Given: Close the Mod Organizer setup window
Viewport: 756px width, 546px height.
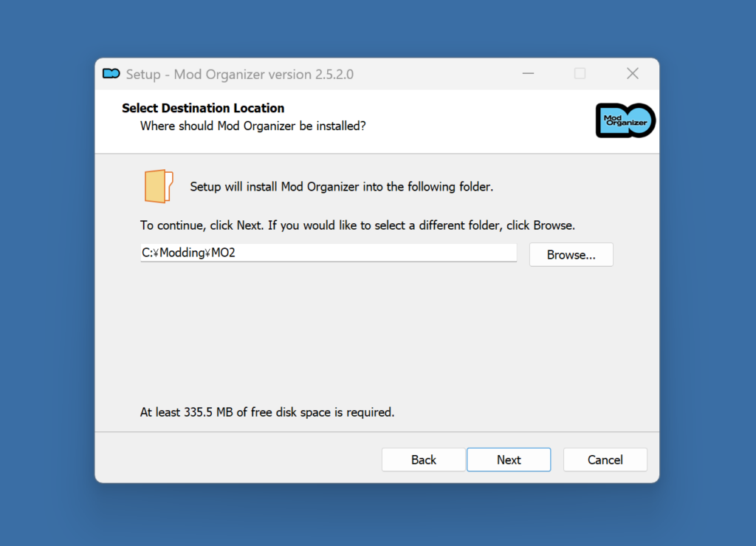Looking at the screenshot, I should coord(632,74).
